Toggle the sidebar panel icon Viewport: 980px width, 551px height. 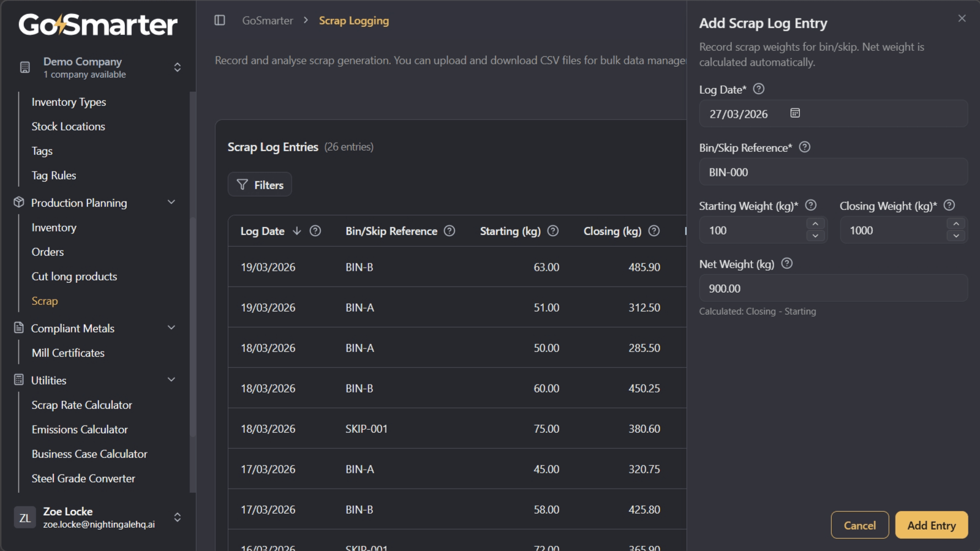220,20
